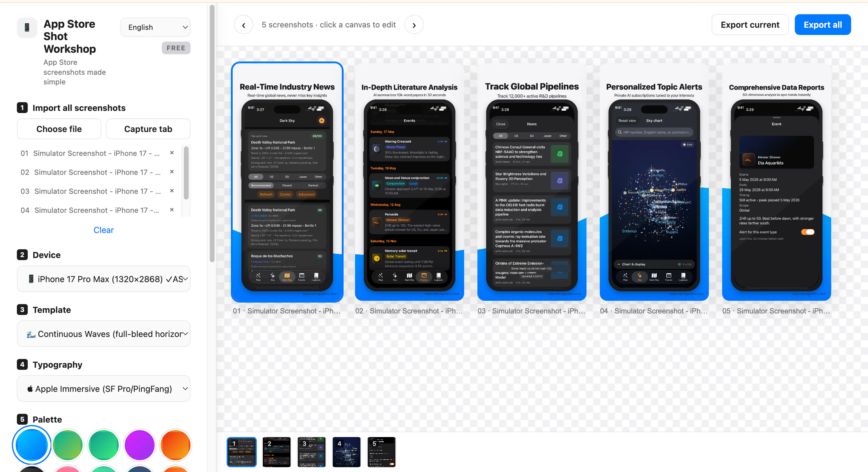Click caption '02 · Simulator Screenshot - iPh…'
The width and height of the screenshot is (868, 472).
(409, 311)
